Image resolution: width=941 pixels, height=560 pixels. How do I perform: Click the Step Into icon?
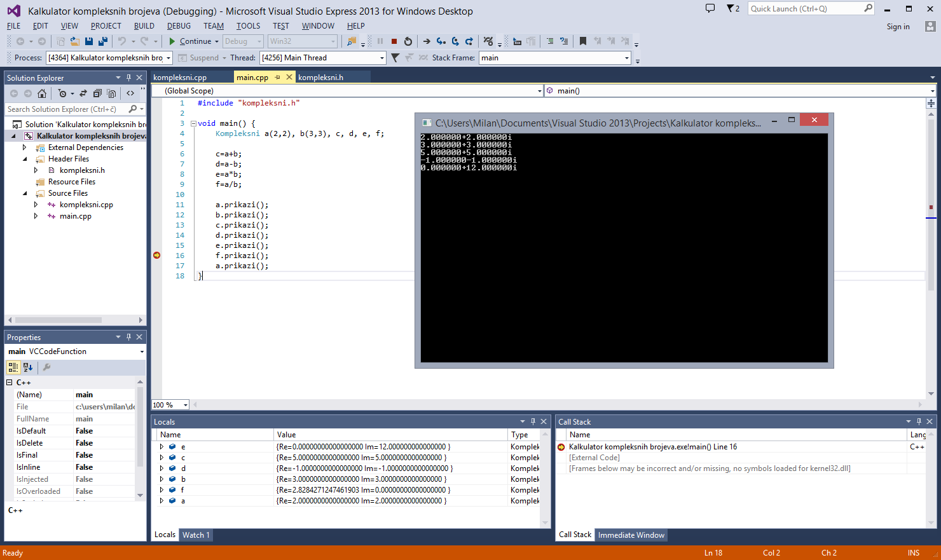pyautogui.click(x=441, y=41)
